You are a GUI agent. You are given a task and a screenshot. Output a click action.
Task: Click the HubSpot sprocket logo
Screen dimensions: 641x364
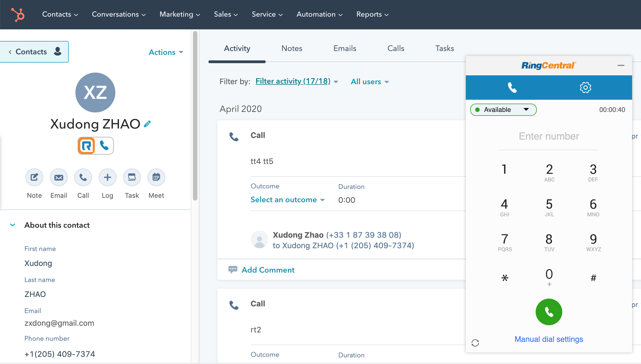(18, 14)
